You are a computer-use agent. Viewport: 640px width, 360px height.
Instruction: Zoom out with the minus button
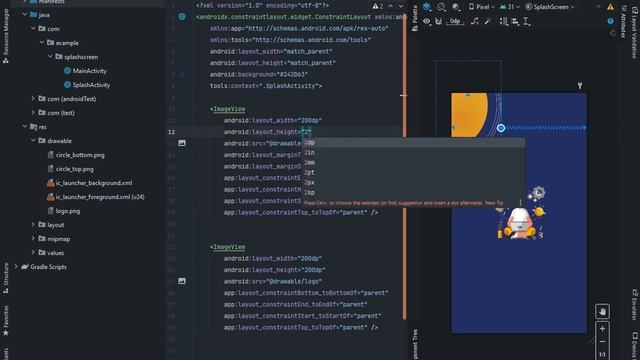point(602,342)
